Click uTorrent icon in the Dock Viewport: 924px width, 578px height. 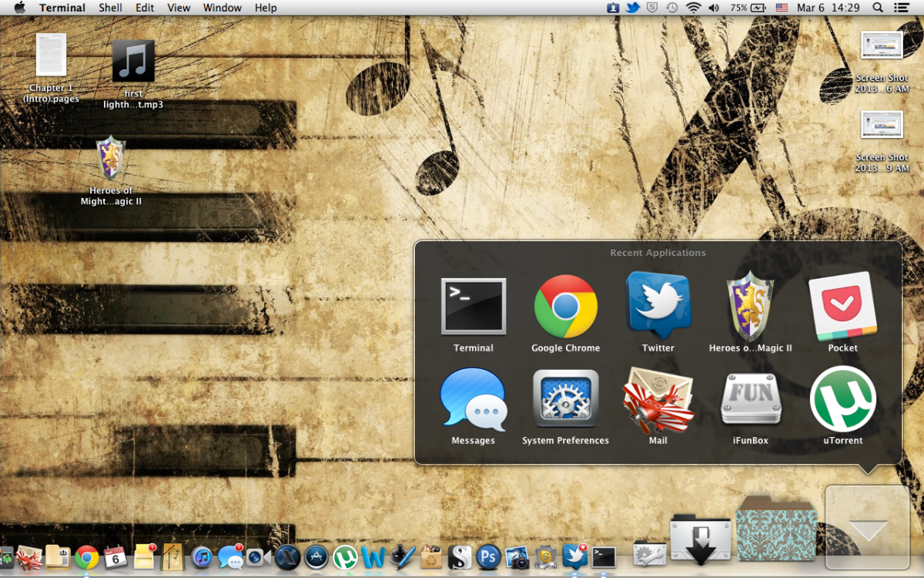345,557
